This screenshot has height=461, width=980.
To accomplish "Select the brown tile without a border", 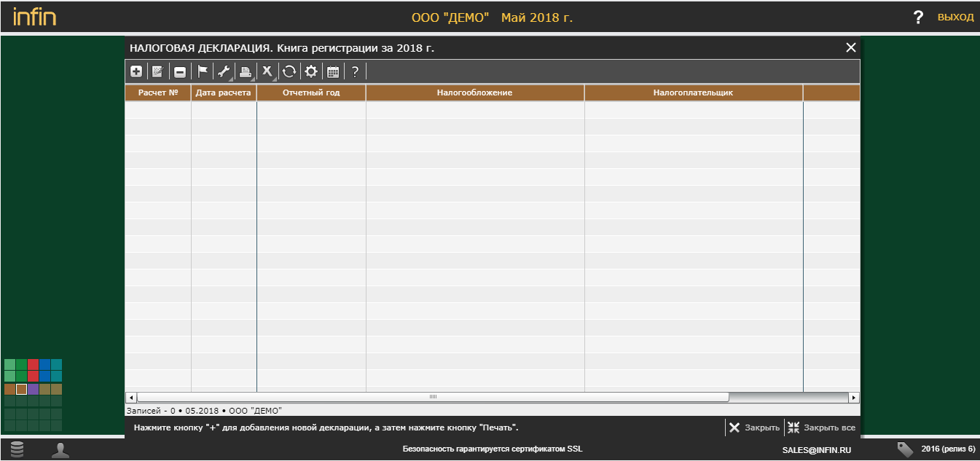I will click(9, 389).
